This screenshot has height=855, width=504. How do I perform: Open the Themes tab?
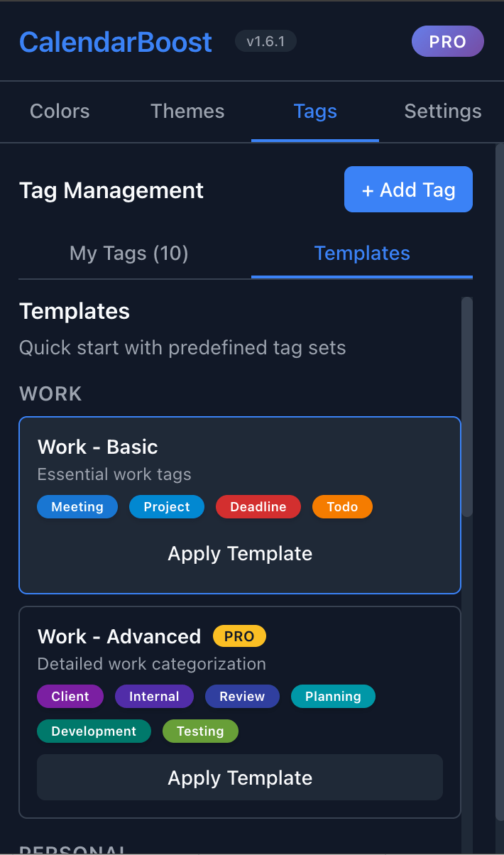pyautogui.click(x=187, y=111)
